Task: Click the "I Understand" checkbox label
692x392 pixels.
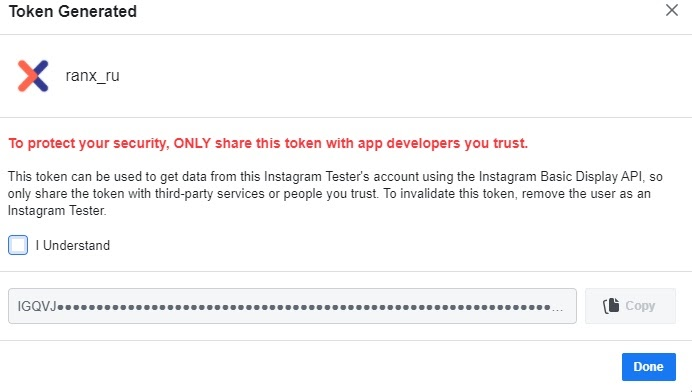Action: 73,245
